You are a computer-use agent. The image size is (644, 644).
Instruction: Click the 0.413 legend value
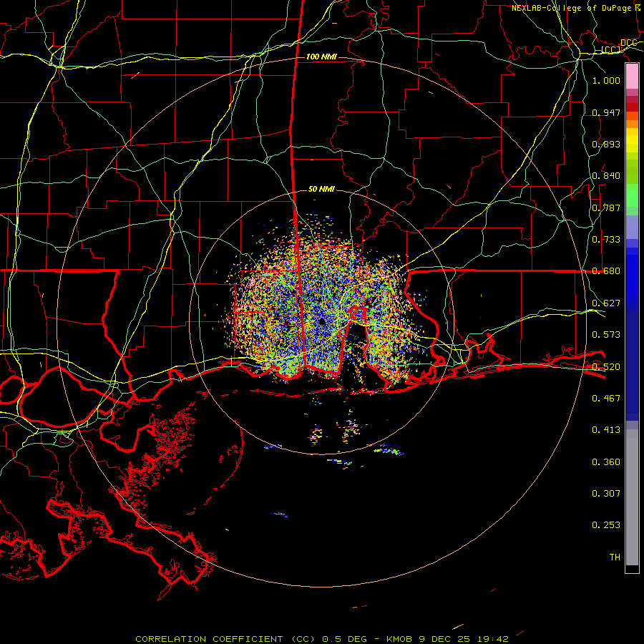pyautogui.click(x=606, y=430)
